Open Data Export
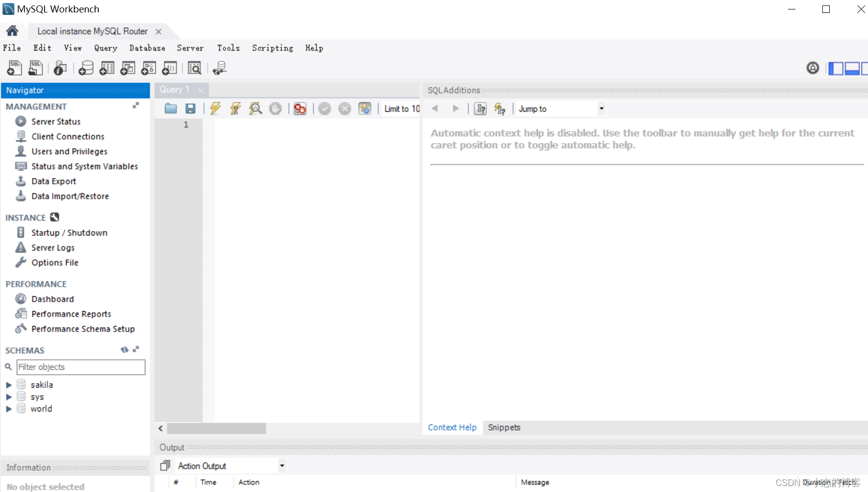Viewport: 868px width, 492px height. coord(54,181)
